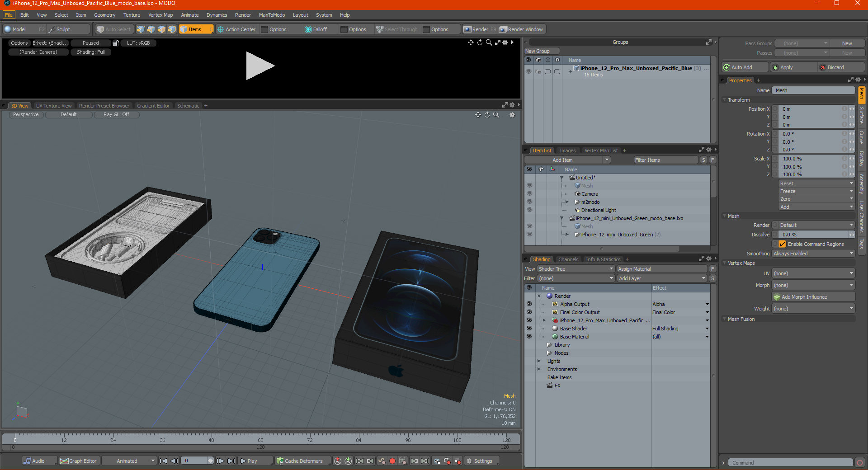
Task: Open the MaxToModo menu
Action: click(272, 15)
